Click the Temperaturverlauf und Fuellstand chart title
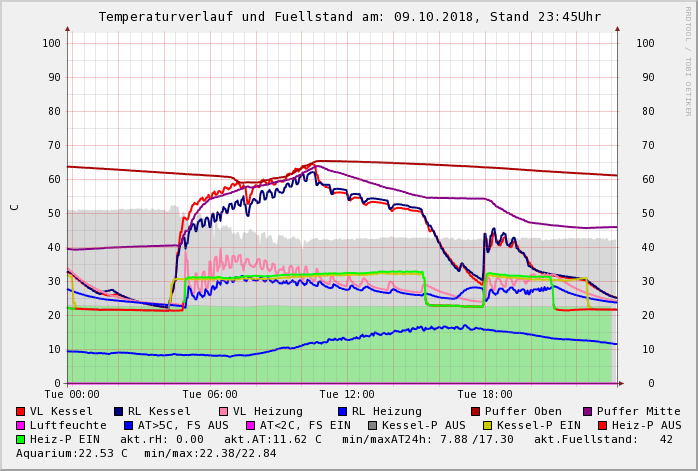698x471 pixels. pyautogui.click(x=349, y=17)
